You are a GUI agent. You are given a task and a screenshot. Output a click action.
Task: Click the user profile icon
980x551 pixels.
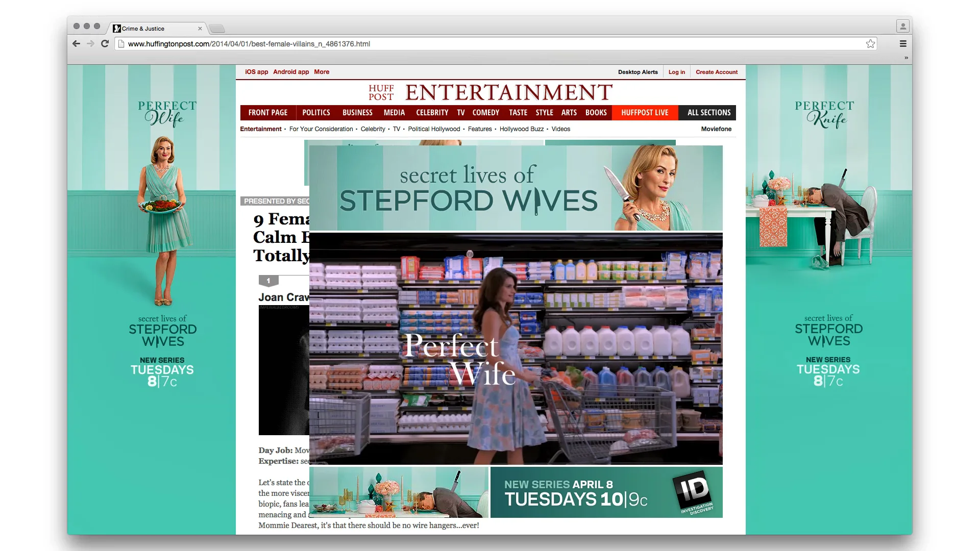[x=902, y=26]
